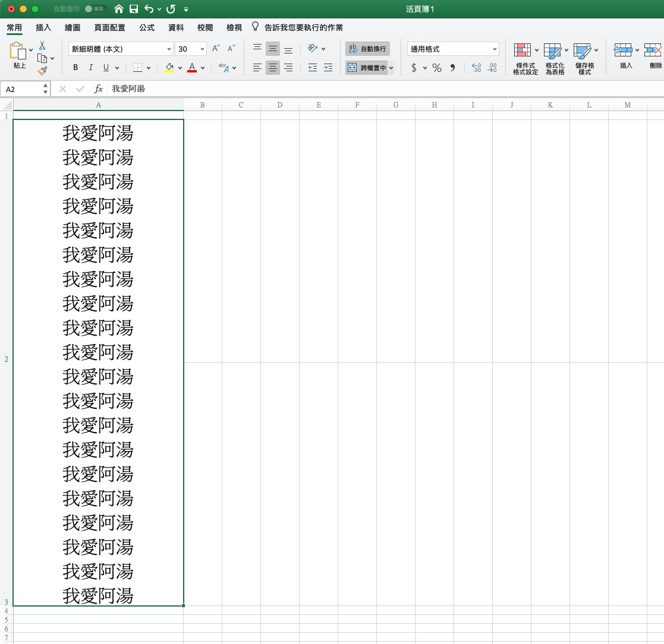Screen dimensions: 664x644
Task: Toggle 自動換行 wrap text
Action: pyautogui.click(x=367, y=49)
